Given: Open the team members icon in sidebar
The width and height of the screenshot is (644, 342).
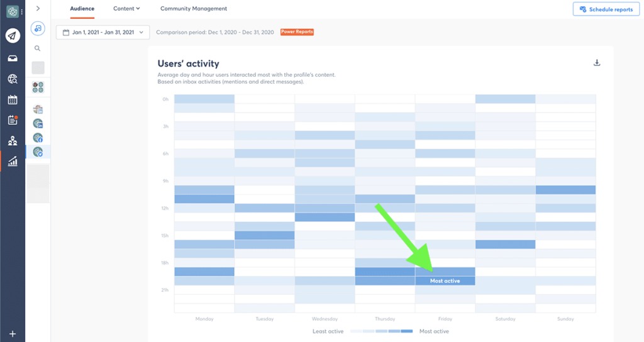Looking at the screenshot, I should click(x=13, y=141).
